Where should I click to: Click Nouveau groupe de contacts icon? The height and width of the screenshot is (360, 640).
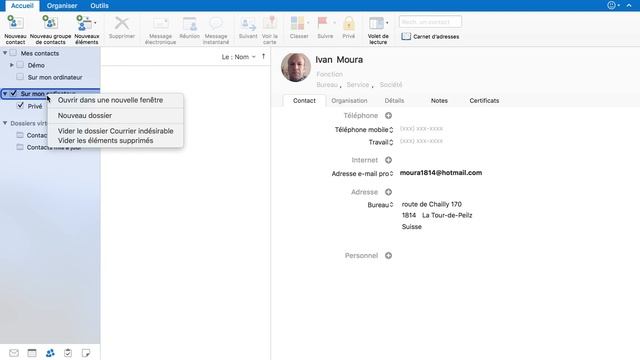pyautogui.click(x=50, y=23)
